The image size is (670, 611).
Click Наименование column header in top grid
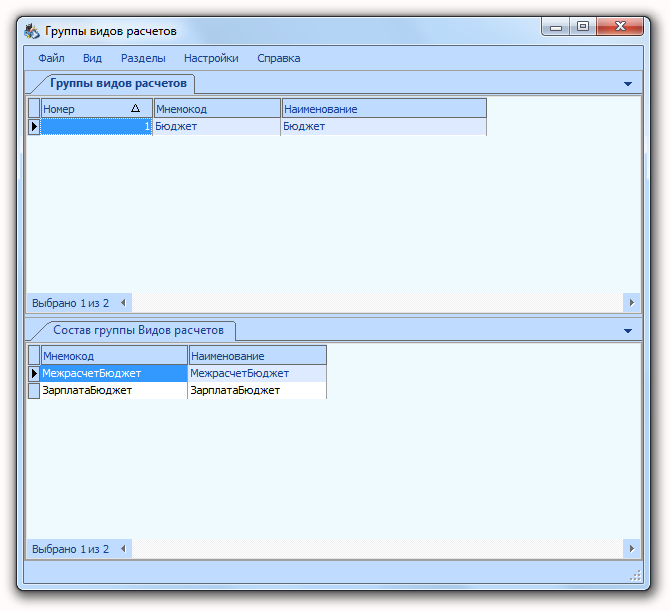pyautogui.click(x=384, y=109)
